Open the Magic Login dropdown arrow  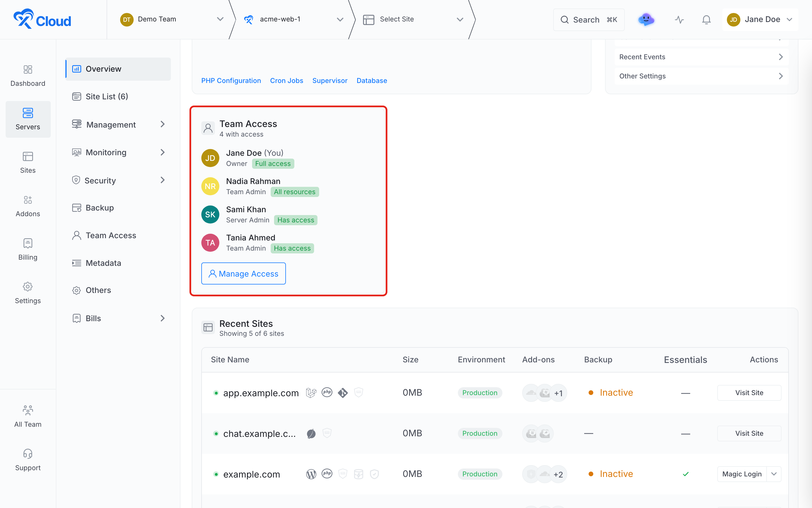point(774,474)
